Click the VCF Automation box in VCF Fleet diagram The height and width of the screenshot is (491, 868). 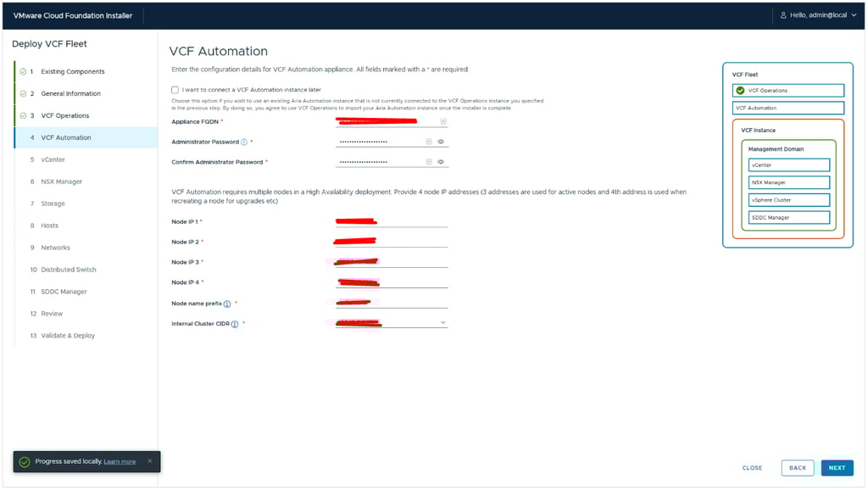click(x=788, y=108)
